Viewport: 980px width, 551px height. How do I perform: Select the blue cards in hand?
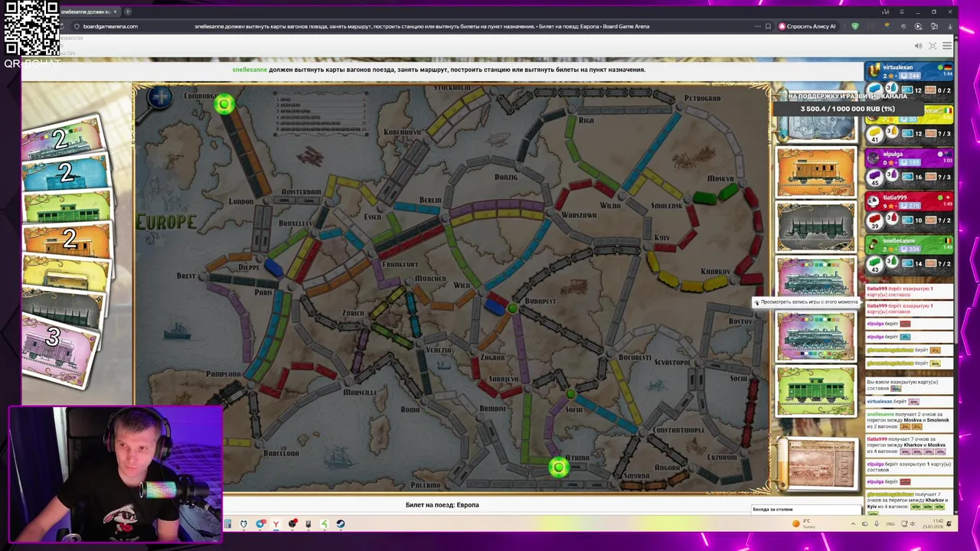66,172
